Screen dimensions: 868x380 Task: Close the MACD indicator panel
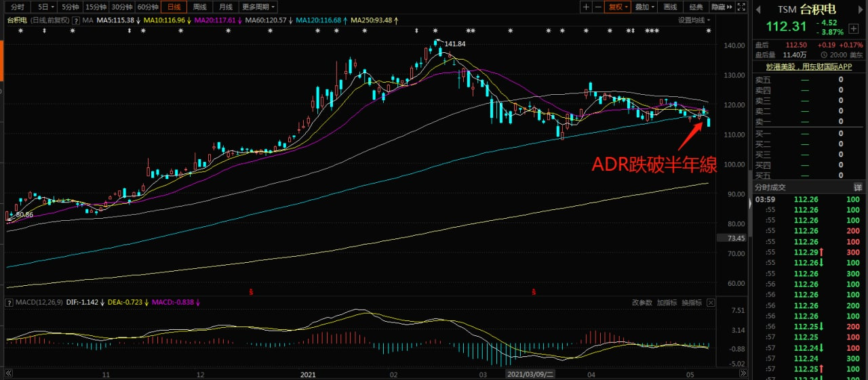pos(710,303)
